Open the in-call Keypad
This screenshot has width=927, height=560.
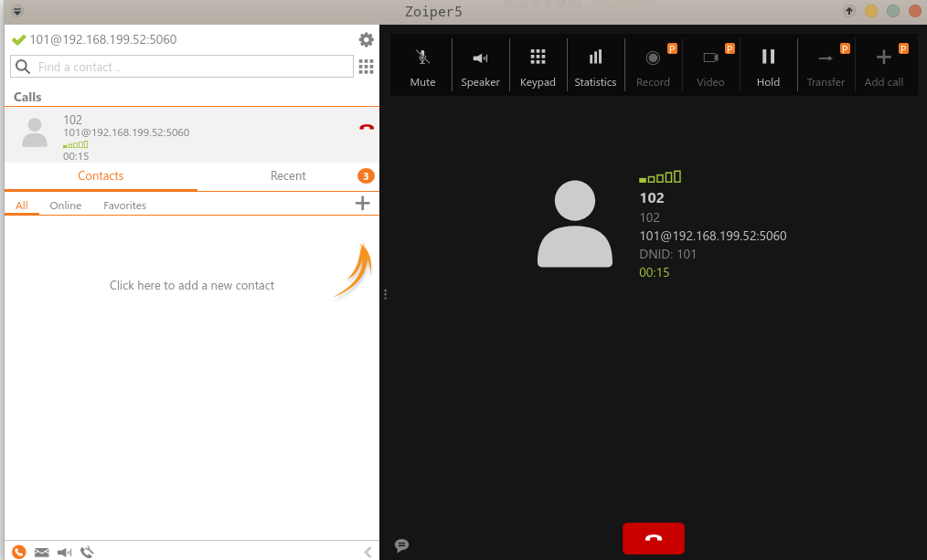point(538,66)
